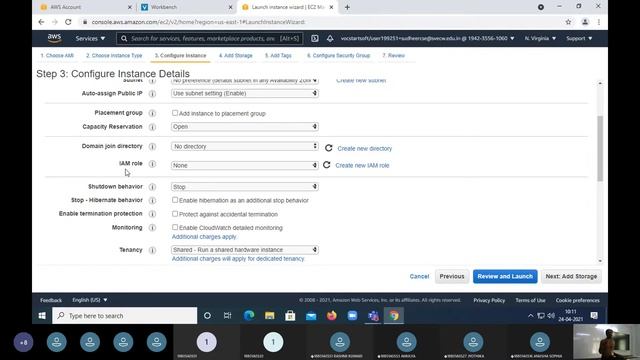Open the English (US) language selector
640x360 pixels.
click(x=90, y=300)
